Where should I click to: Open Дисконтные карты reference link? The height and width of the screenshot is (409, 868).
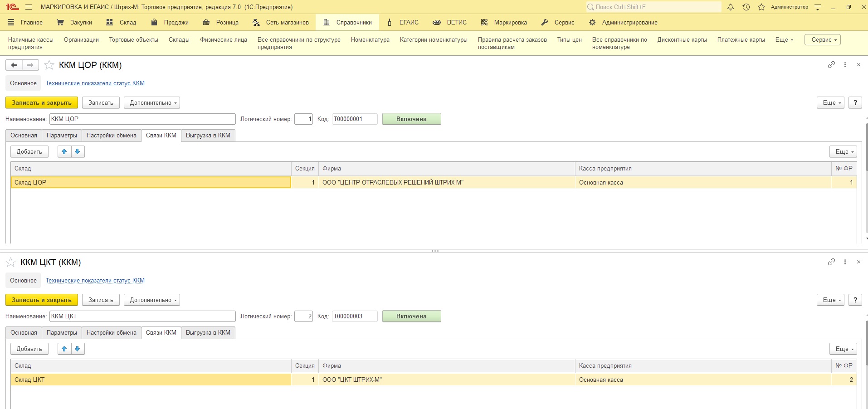point(682,40)
